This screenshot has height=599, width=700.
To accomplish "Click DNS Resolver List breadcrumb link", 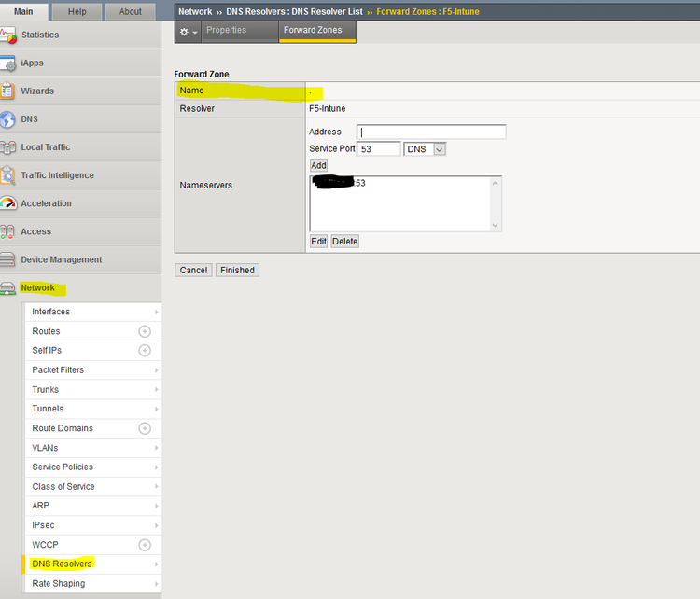I will (x=294, y=11).
